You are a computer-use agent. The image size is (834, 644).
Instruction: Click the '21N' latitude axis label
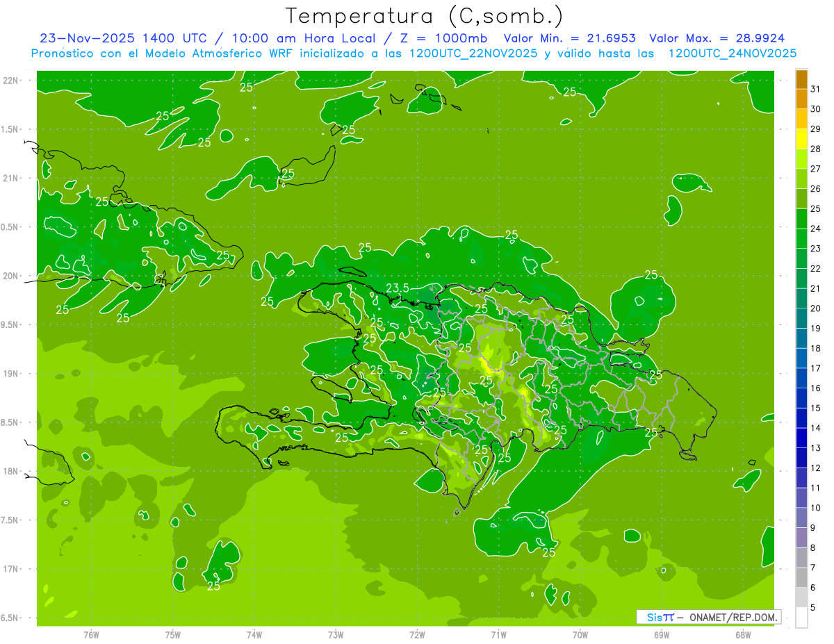click(11, 179)
